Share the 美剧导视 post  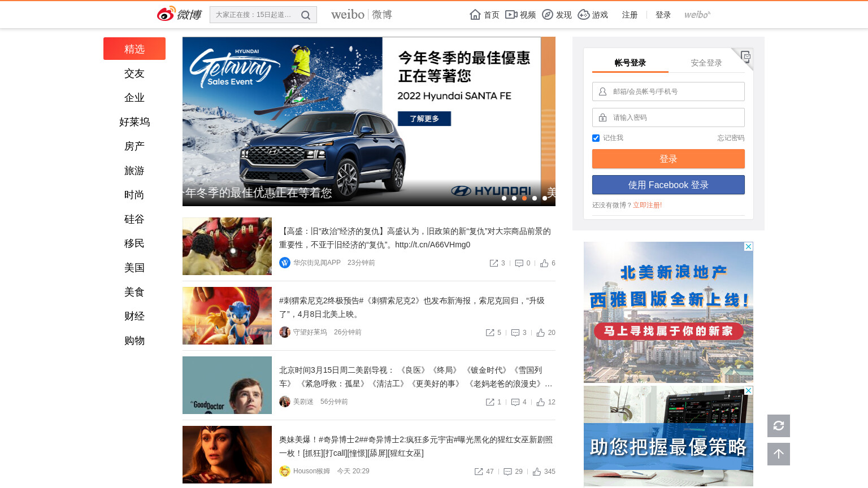coord(491,402)
